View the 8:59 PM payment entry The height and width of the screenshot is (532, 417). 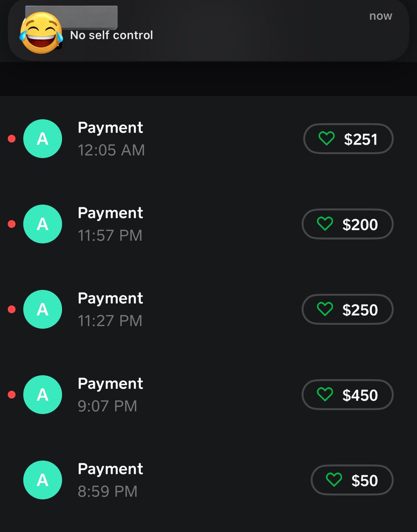(x=208, y=480)
